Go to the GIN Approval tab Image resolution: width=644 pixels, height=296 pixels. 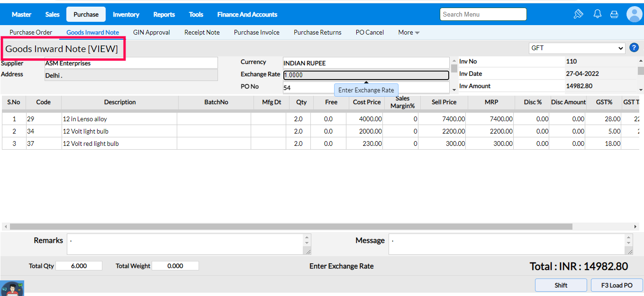tap(152, 33)
